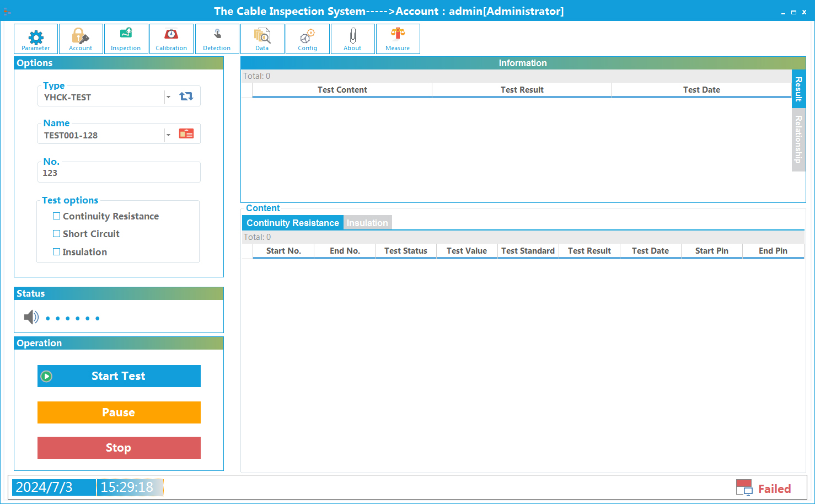815x504 pixels.
Task: Click the Test Status column header
Action: click(406, 251)
